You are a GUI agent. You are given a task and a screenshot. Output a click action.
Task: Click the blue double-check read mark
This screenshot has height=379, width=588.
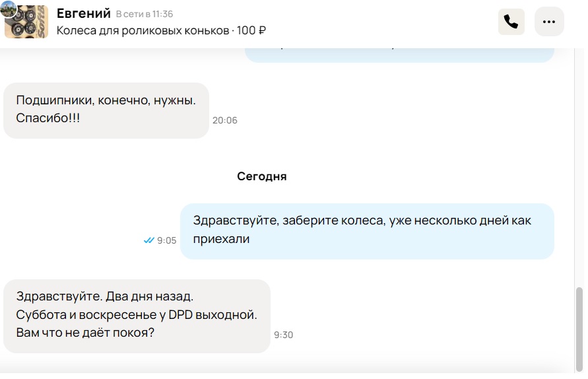click(149, 240)
